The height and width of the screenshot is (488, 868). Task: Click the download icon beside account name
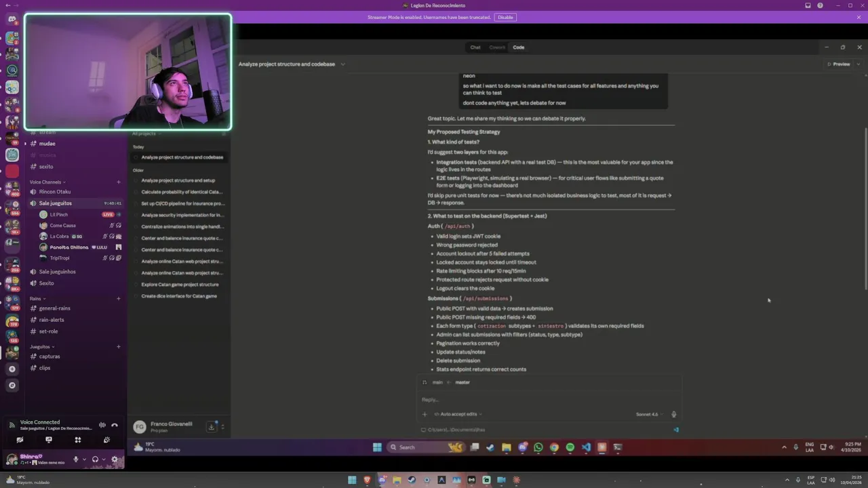(x=212, y=427)
